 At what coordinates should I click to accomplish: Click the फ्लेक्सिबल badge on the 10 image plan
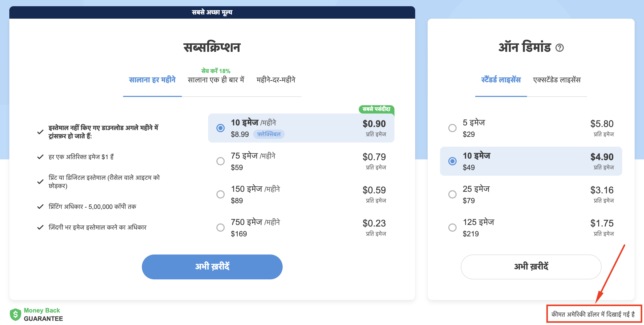pyautogui.click(x=269, y=134)
